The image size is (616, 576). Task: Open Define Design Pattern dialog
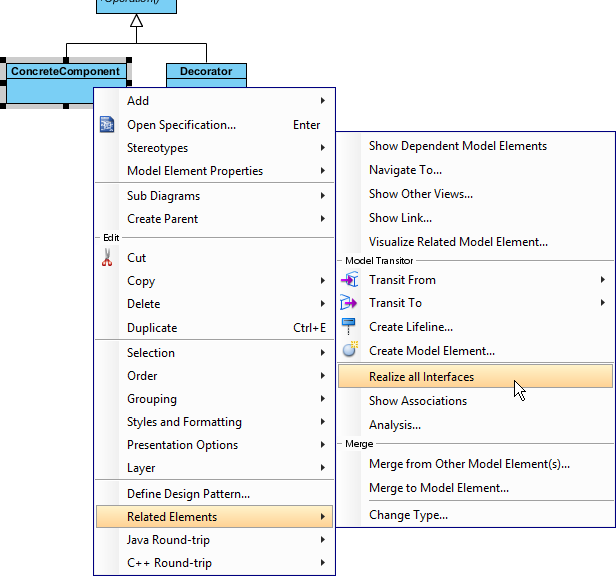[188, 494]
